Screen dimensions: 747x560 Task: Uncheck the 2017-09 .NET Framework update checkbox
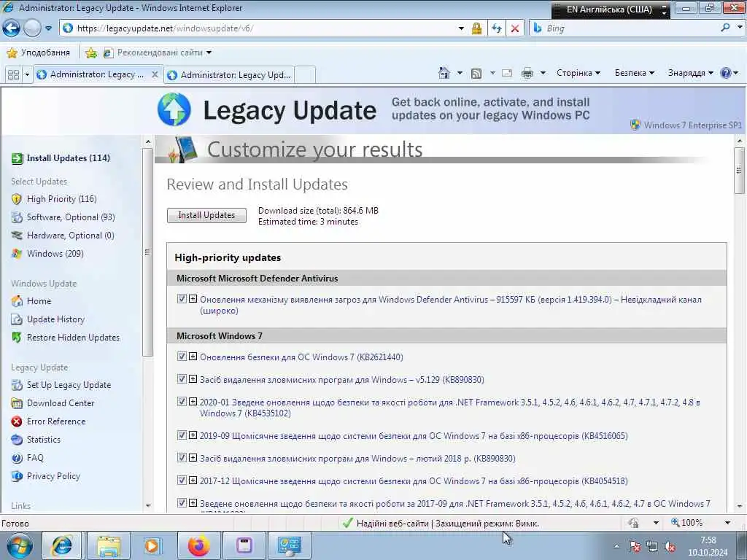pyautogui.click(x=182, y=503)
